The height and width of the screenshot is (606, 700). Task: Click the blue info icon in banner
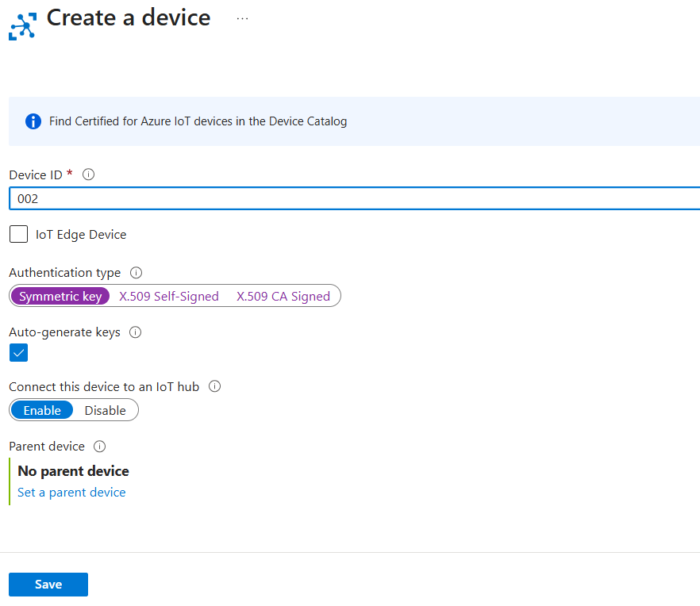(x=33, y=121)
